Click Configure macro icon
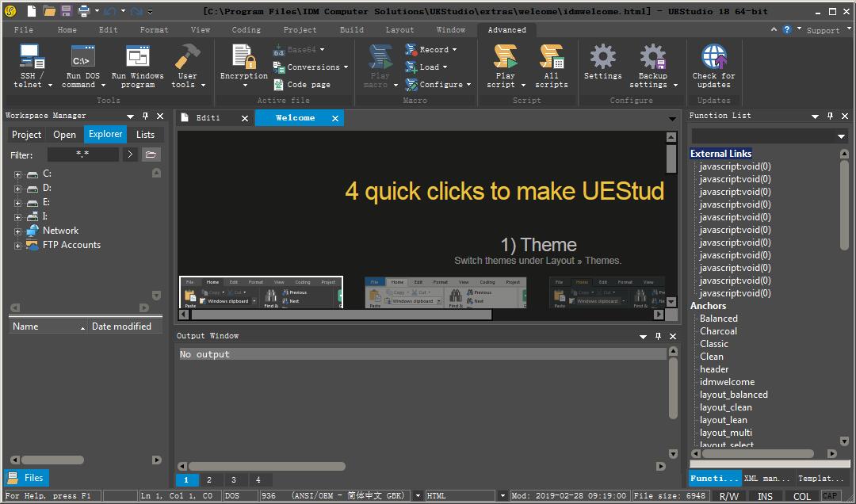The image size is (856, 504). point(411,85)
